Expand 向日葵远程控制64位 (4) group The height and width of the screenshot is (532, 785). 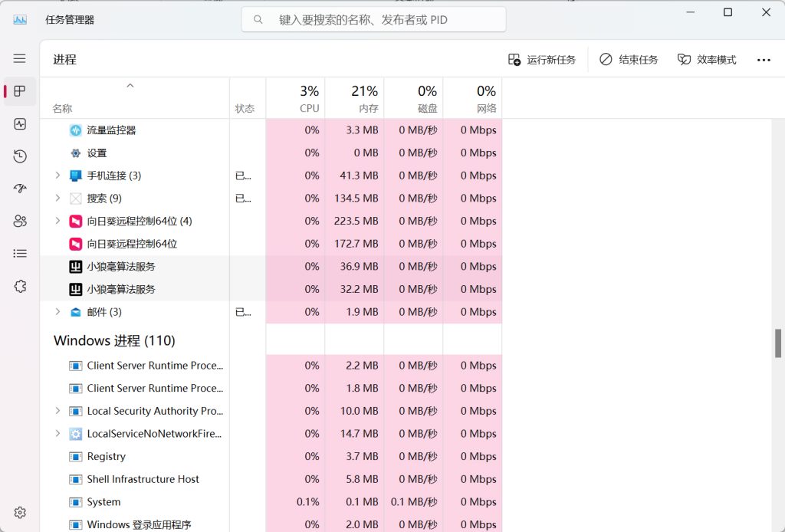point(57,221)
